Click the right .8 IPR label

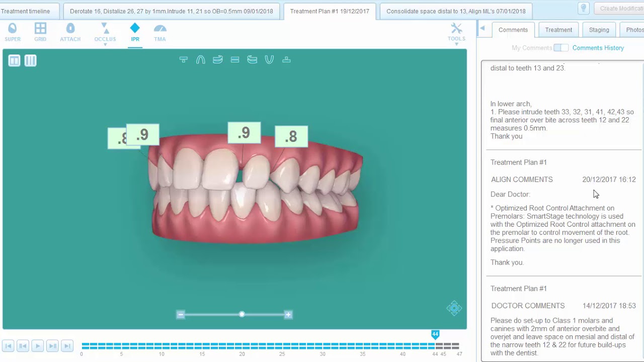point(291,137)
